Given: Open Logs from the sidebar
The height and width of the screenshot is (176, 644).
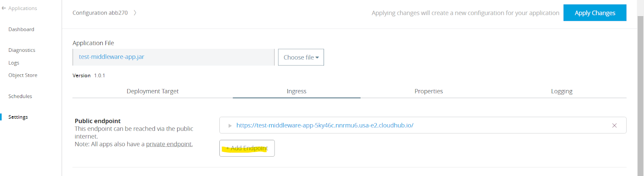Looking at the screenshot, I should click(14, 63).
